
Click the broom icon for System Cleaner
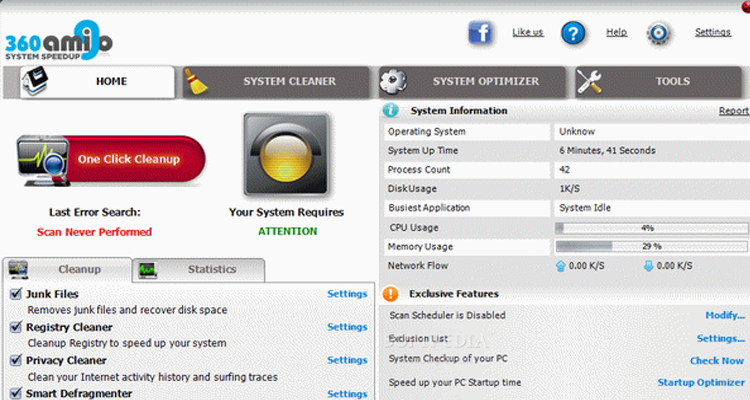pyautogui.click(x=196, y=82)
